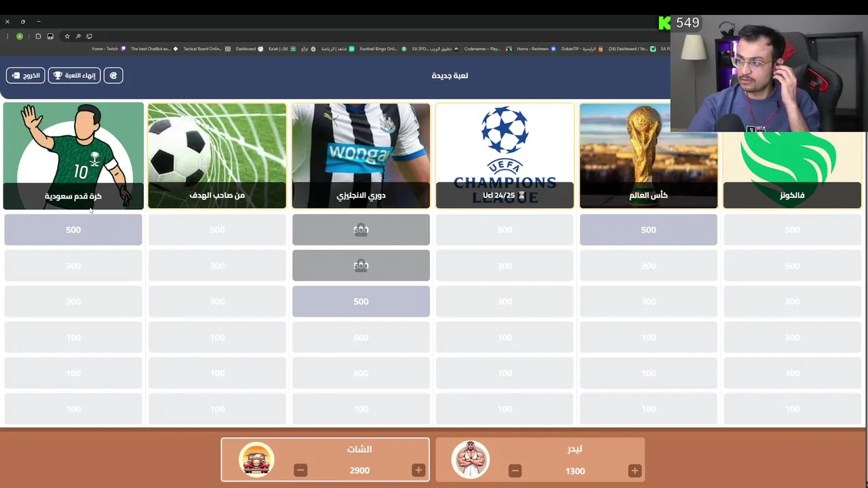Click the الشات team name
This screenshot has width=868, height=488.
359,449
